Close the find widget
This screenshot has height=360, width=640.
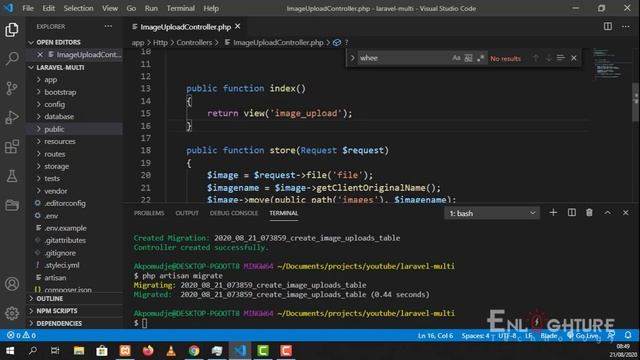[574, 58]
